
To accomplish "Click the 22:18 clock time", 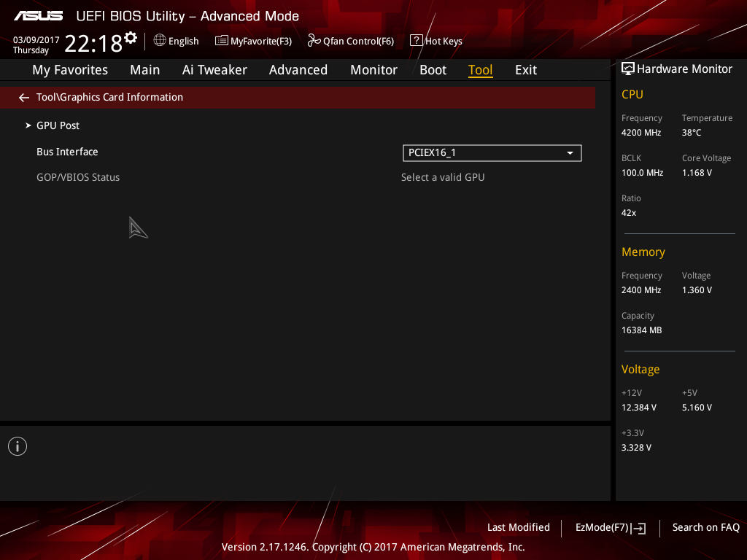I will (93, 43).
